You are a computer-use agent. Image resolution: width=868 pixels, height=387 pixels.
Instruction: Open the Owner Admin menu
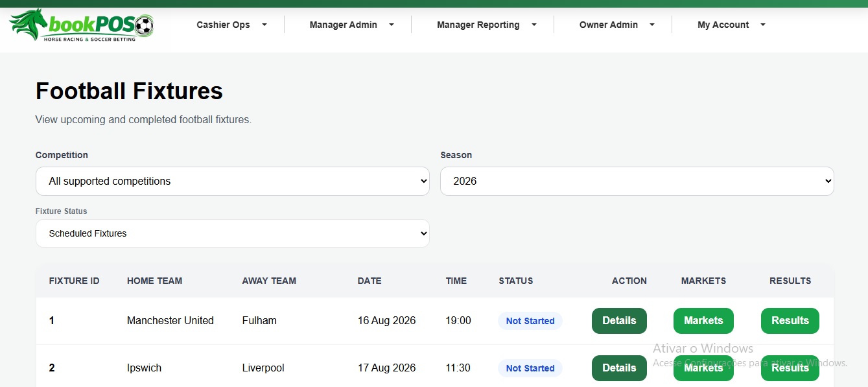(x=616, y=25)
